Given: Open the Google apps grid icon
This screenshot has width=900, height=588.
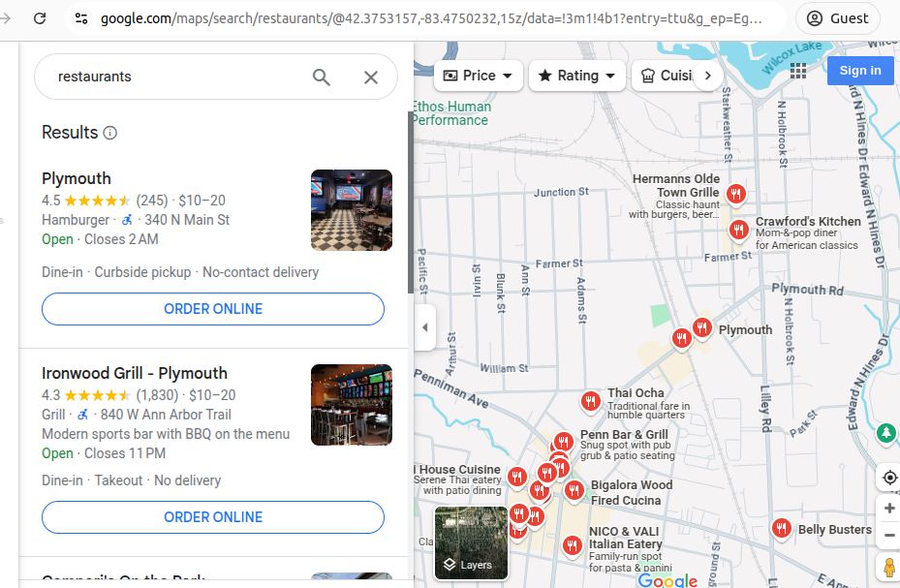Looking at the screenshot, I should click(798, 71).
